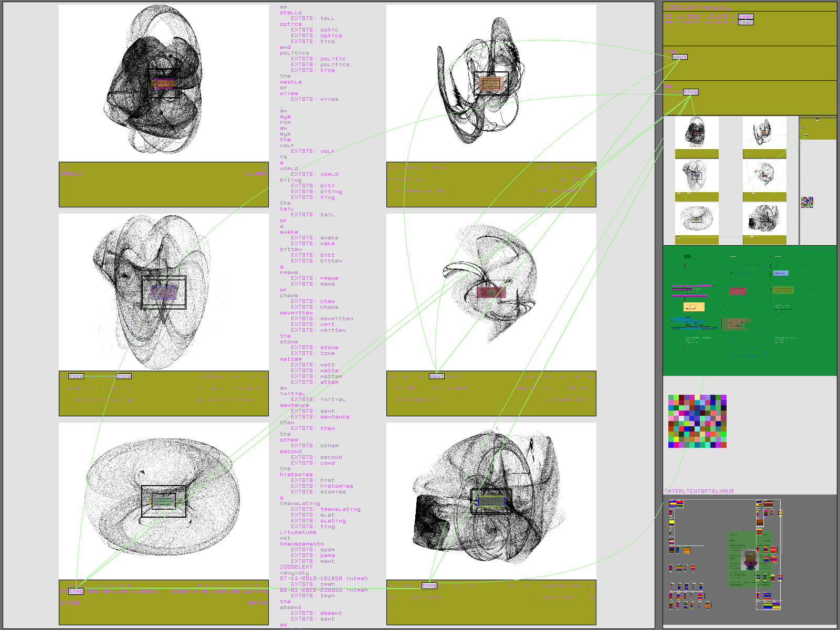Click the small multicolor grid in the minimap
Screen dimensions: 840x630
[x=807, y=202]
